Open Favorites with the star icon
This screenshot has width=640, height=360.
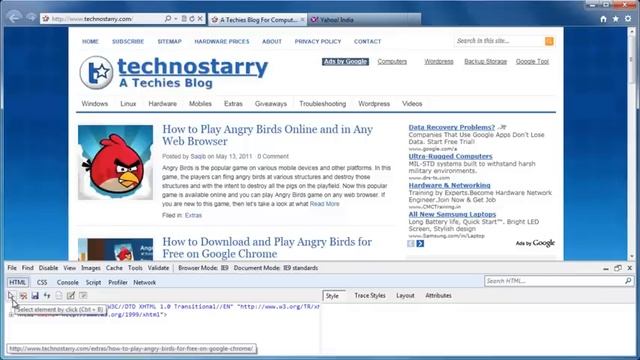(616, 19)
